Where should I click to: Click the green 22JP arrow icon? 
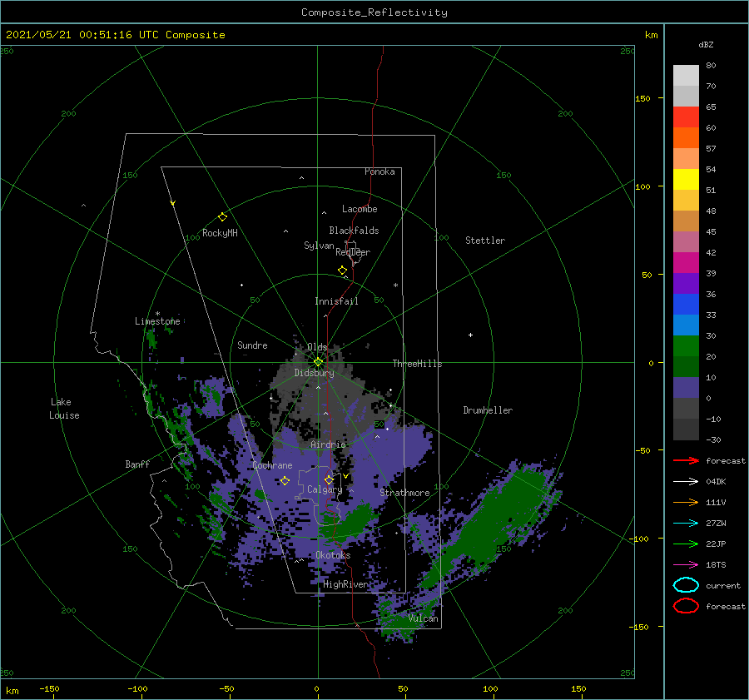(x=686, y=544)
